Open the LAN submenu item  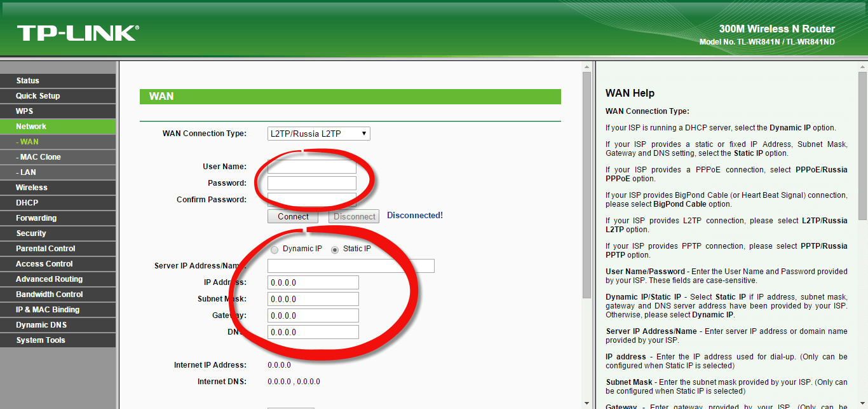click(58, 172)
